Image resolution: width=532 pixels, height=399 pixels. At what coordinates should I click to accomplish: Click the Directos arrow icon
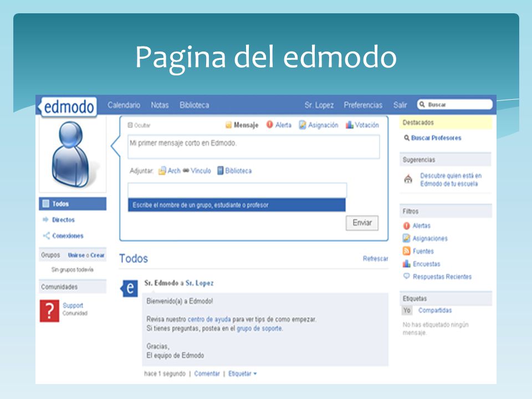45,219
